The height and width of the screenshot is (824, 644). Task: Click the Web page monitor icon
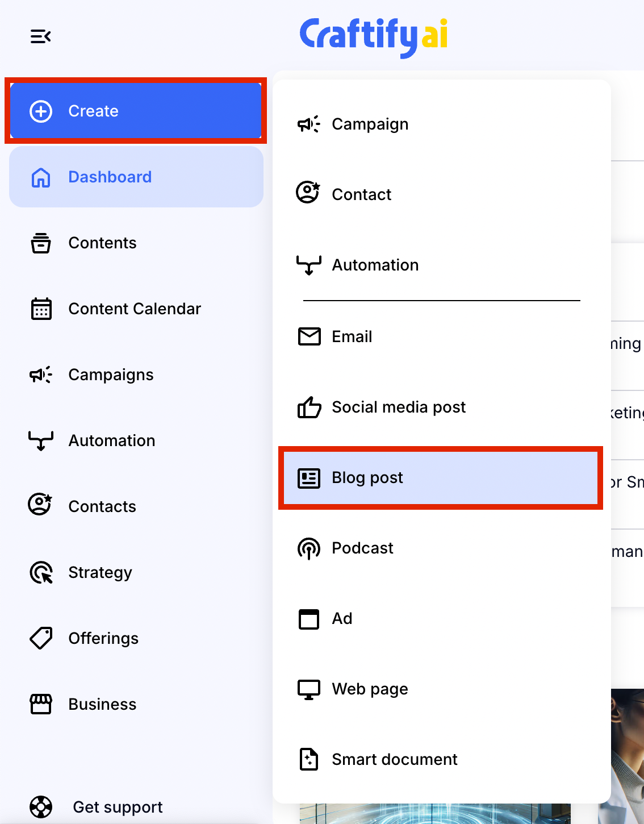pyautogui.click(x=309, y=689)
